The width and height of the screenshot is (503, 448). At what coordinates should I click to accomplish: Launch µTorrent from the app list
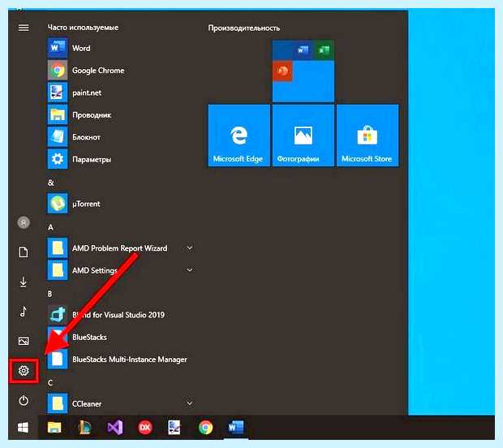coord(122,204)
